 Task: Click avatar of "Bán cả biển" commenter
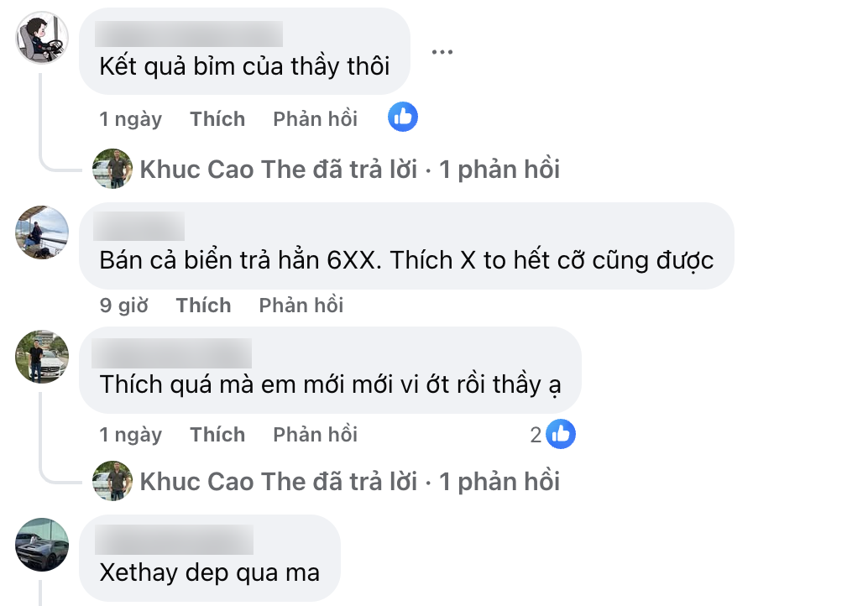[x=42, y=232]
